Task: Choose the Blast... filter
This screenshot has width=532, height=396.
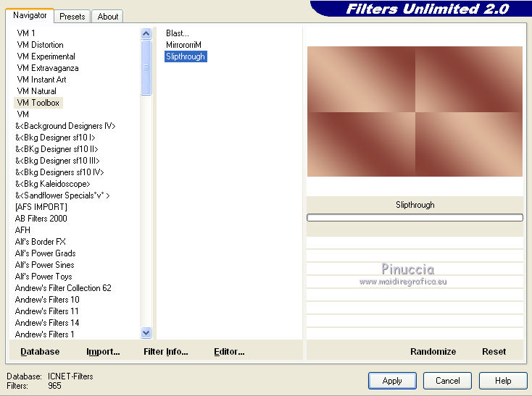Action: click(177, 33)
